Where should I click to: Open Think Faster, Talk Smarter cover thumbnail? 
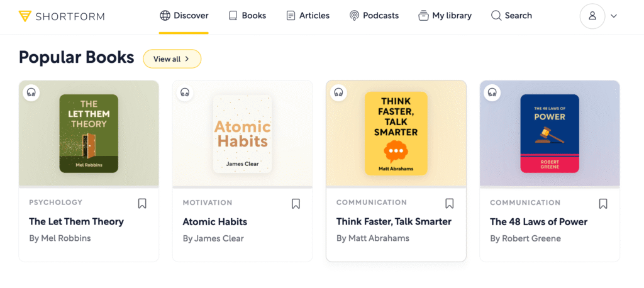point(396,133)
